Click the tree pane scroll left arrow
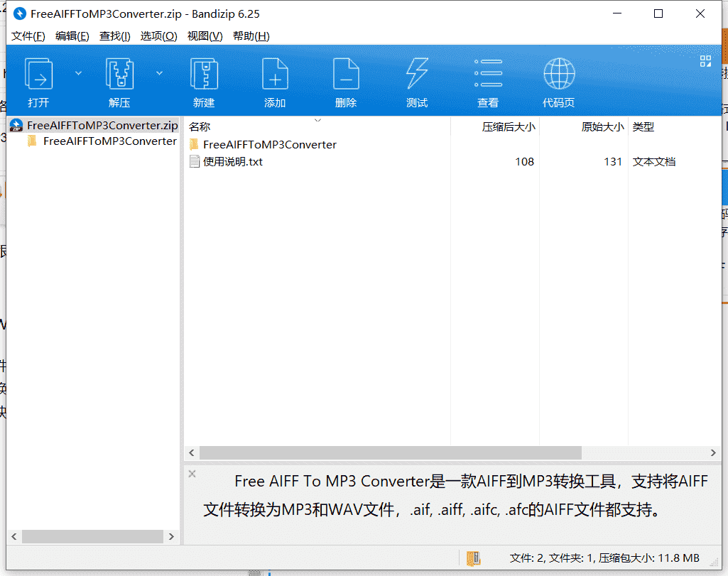 14,536
